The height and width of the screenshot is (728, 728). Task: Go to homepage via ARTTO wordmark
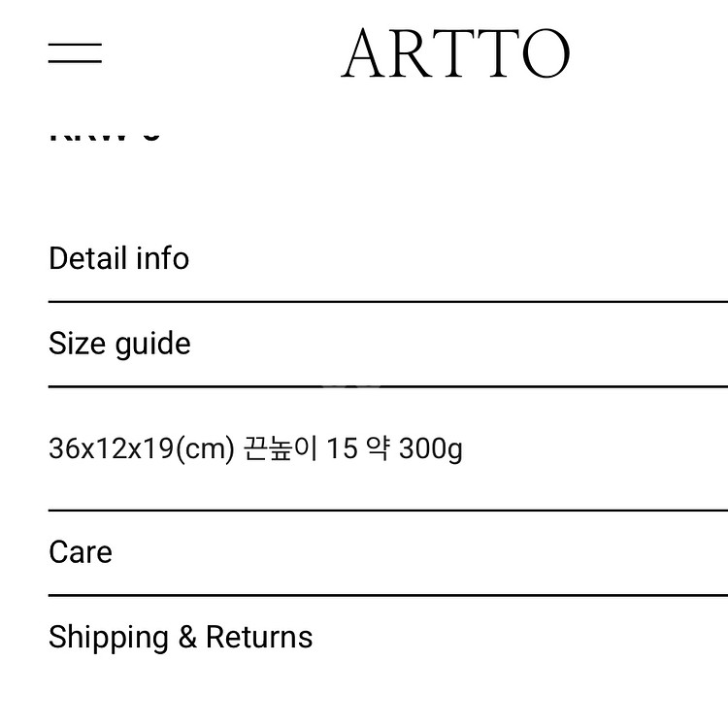[455, 53]
